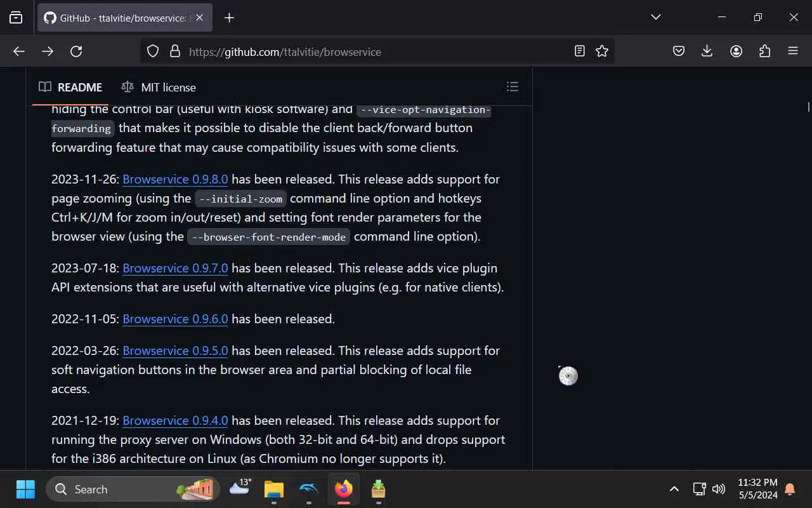This screenshot has height=508, width=812.
Task: Open the dolphin app in the taskbar
Action: [x=309, y=489]
